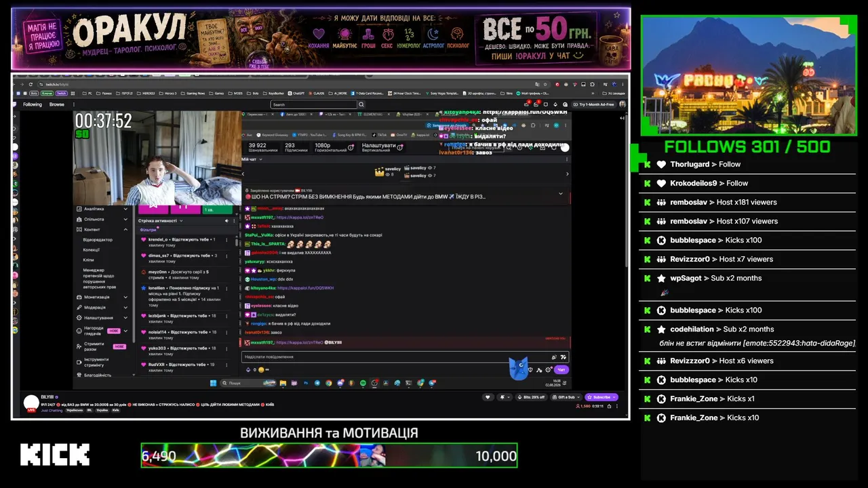Click the subscriber goal progress bar

click(329, 455)
